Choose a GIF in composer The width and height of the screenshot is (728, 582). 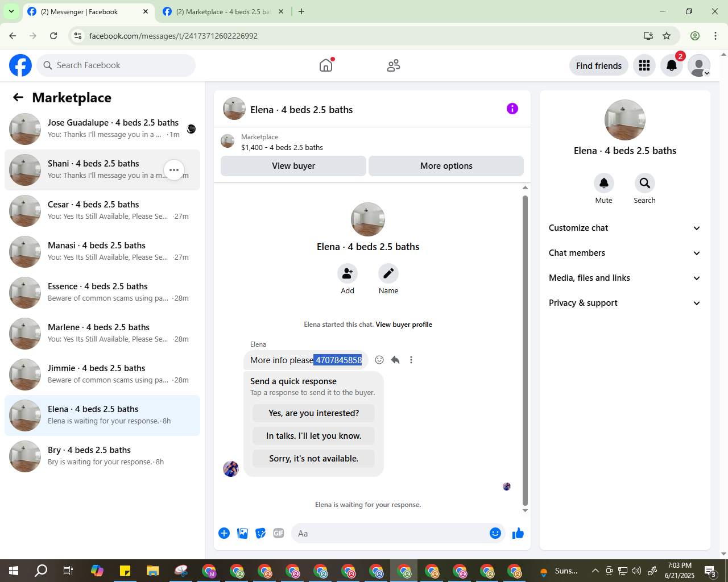tap(279, 533)
